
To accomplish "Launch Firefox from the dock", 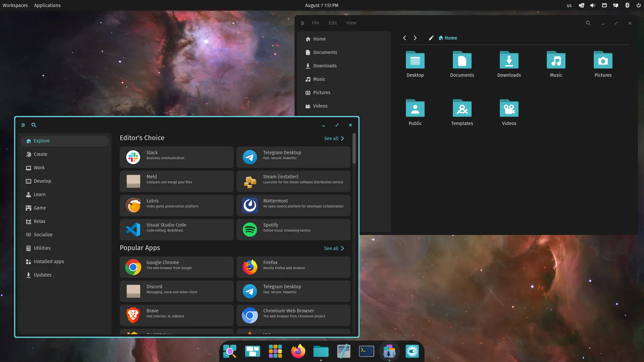I will [298, 351].
